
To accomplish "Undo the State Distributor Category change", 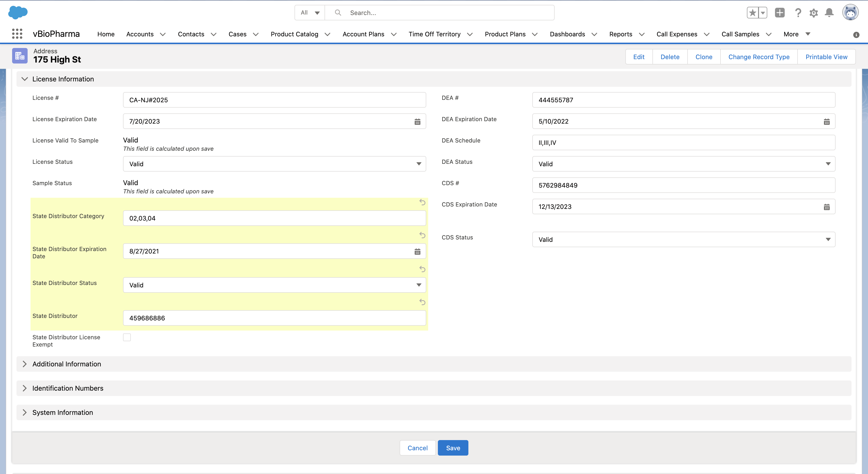I will click(422, 202).
